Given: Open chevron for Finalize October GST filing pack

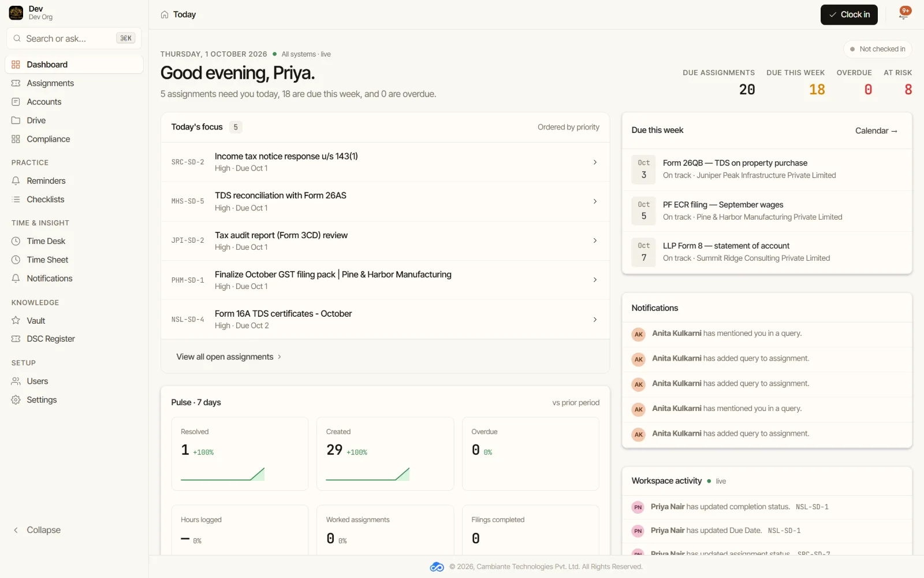Looking at the screenshot, I should click(x=595, y=280).
